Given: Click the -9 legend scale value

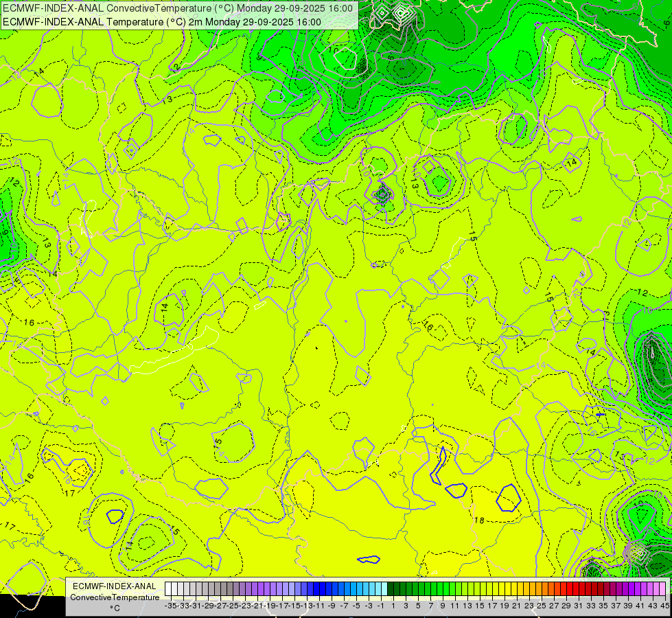Looking at the screenshot, I should tap(332, 606).
